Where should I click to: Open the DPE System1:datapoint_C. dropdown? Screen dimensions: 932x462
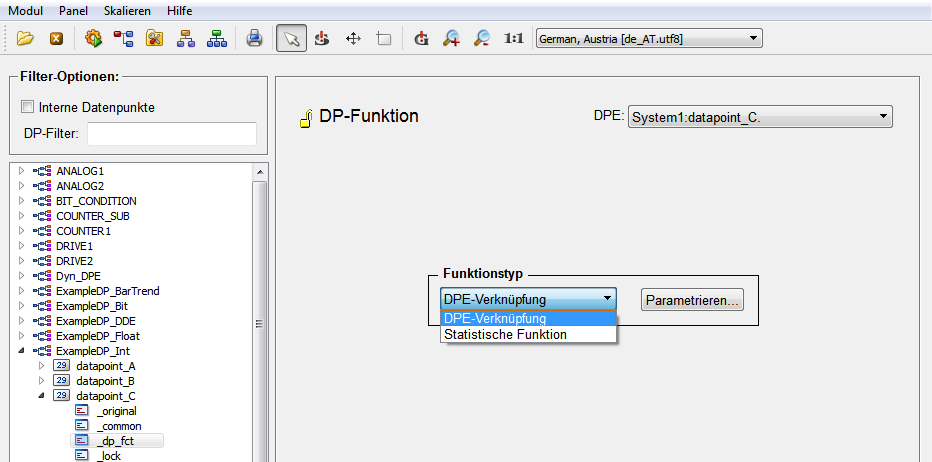click(759, 117)
